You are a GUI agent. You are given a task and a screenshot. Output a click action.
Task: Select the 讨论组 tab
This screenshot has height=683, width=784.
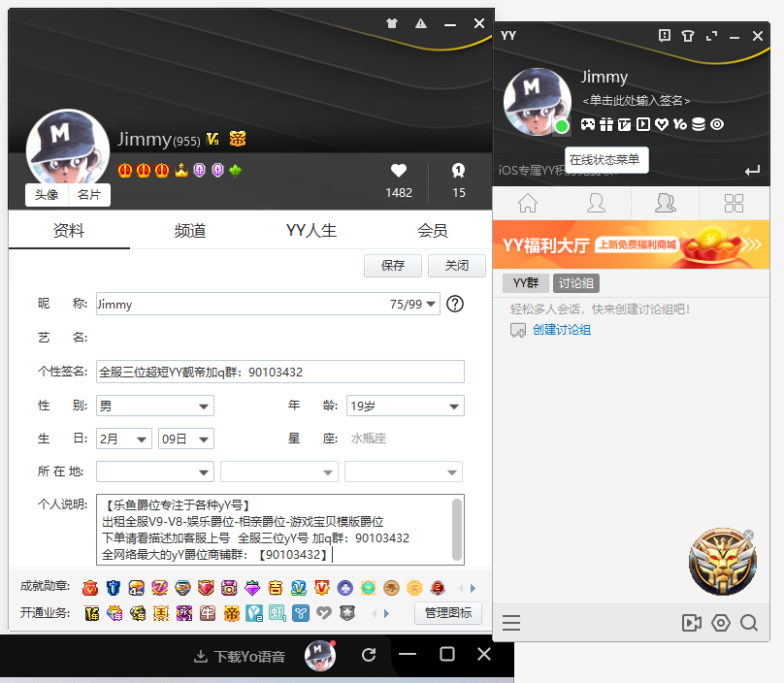click(x=576, y=283)
